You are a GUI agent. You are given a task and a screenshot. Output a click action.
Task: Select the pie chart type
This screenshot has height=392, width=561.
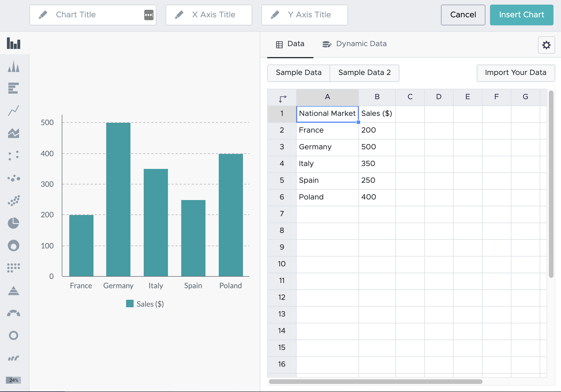pos(13,223)
